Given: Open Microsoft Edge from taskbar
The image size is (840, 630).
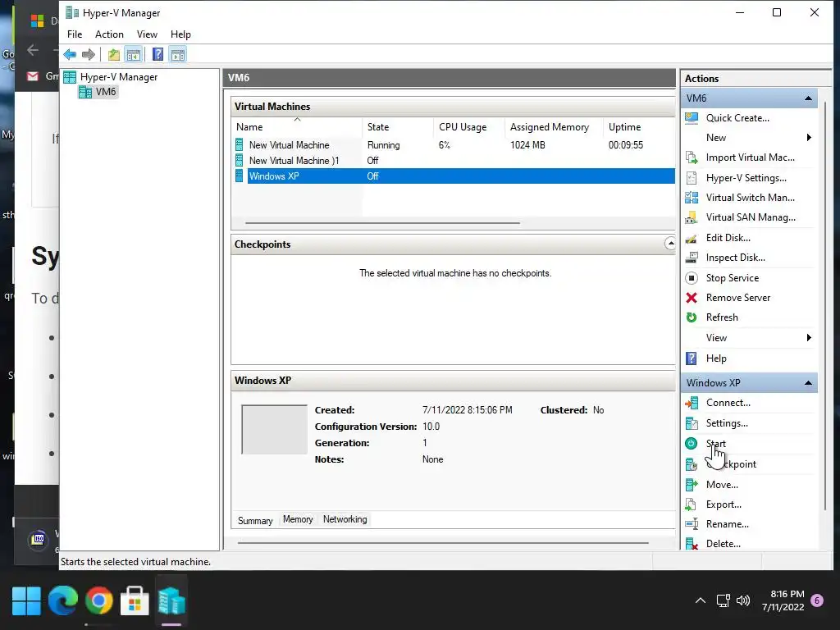Looking at the screenshot, I should pyautogui.click(x=62, y=601).
